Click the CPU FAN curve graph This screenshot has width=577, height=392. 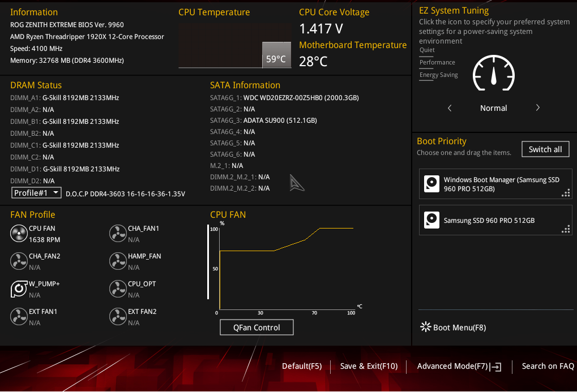coord(285,269)
